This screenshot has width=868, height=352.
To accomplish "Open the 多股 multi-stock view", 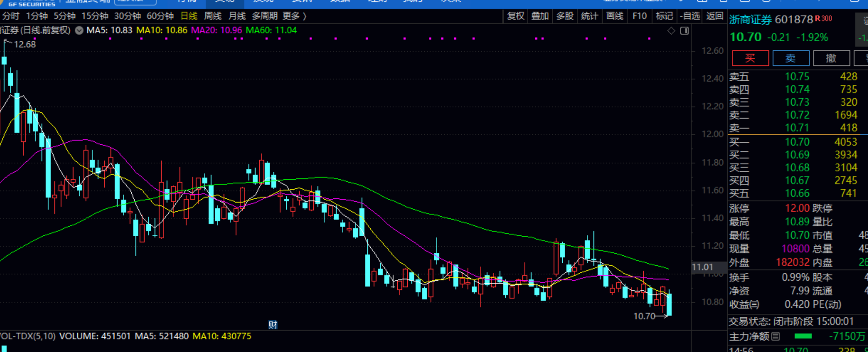I will (565, 16).
